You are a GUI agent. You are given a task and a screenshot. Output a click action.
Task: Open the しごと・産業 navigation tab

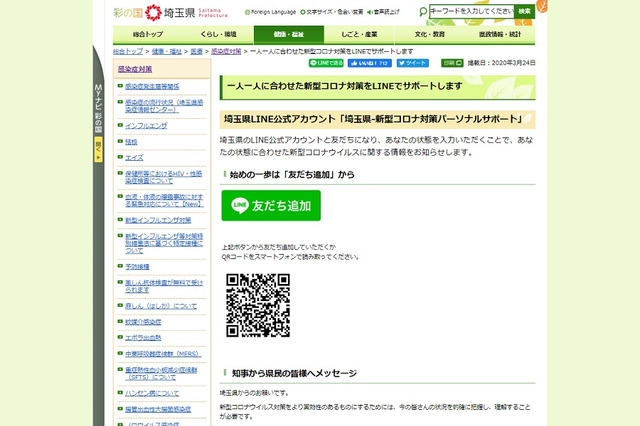(x=359, y=34)
